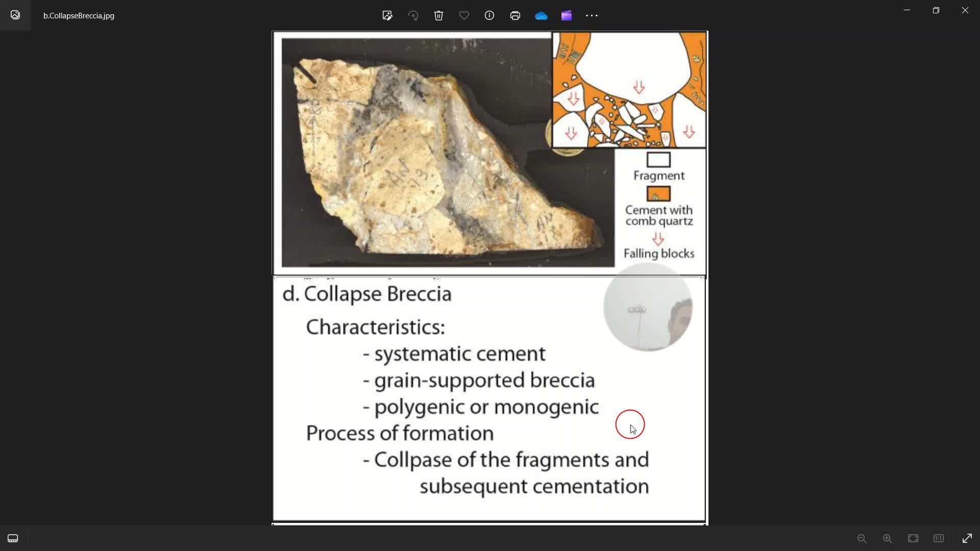Expand the See more ellipsis menu
The height and width of the screenshot is (551, 980).
click(x=592, y=15)
